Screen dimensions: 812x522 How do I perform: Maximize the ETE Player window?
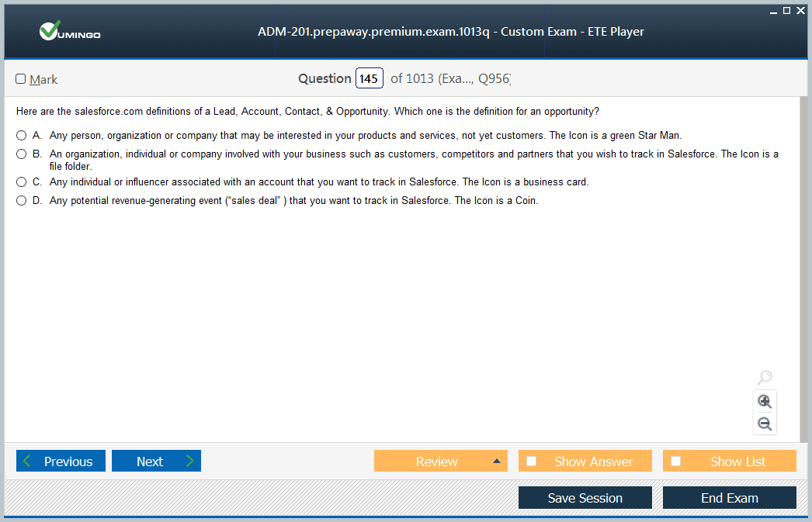[x=786, y=10]
